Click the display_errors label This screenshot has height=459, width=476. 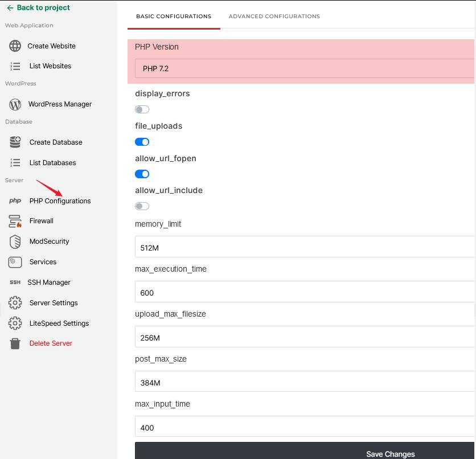tap(162, 93)
